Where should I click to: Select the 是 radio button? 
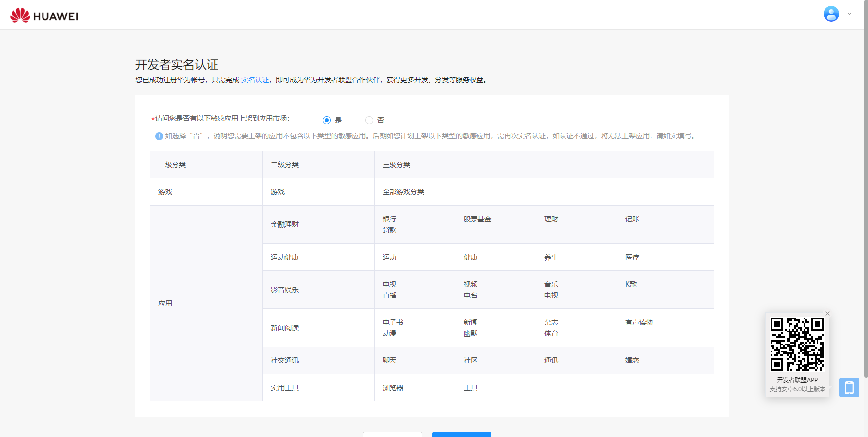pyautogui.click(x=326, y=120)
